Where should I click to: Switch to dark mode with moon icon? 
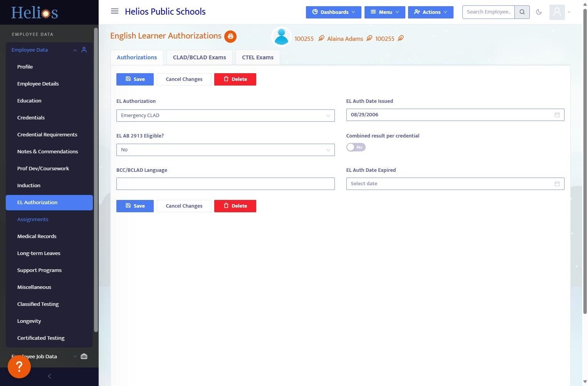539,12
